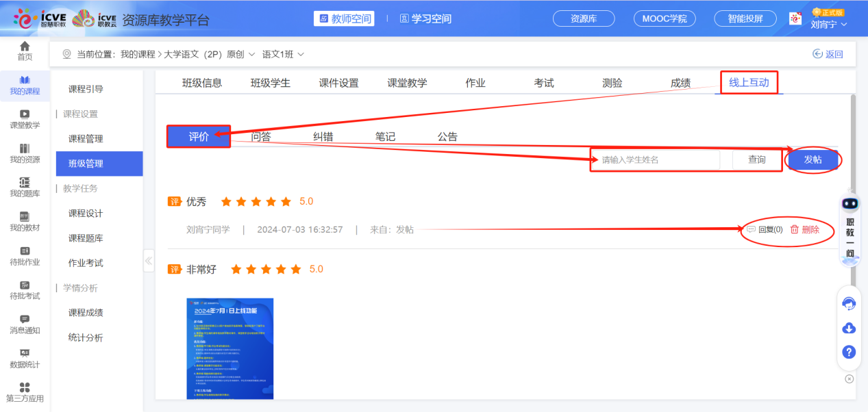
Task: Click the floating download icon on the right
Action: (848, 329)
